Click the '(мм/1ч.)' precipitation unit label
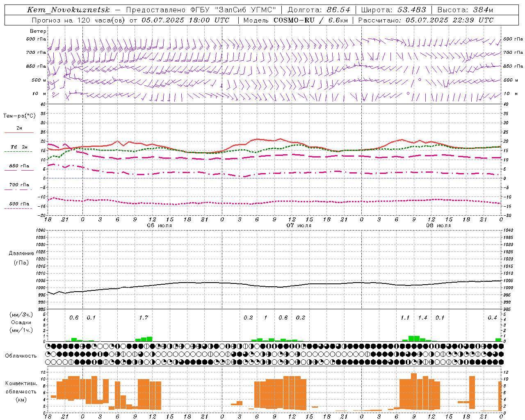 [21, 330]
